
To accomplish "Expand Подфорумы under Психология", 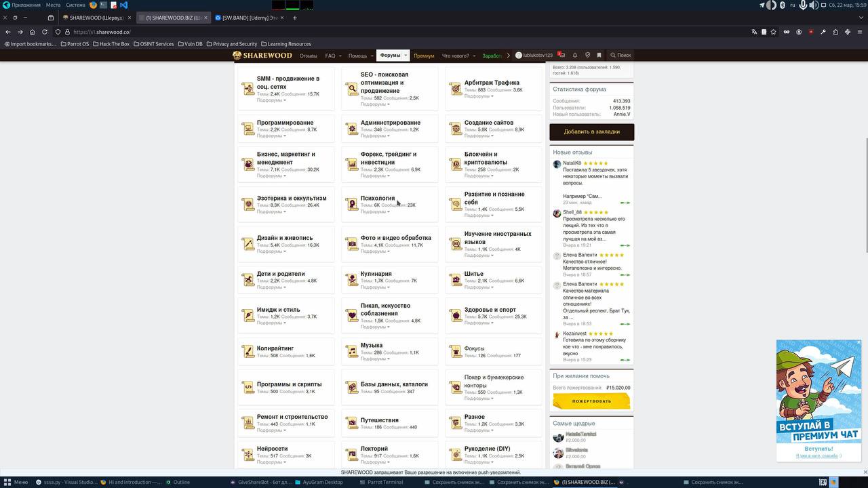I will pyautogui.click(x=374, y=211).
